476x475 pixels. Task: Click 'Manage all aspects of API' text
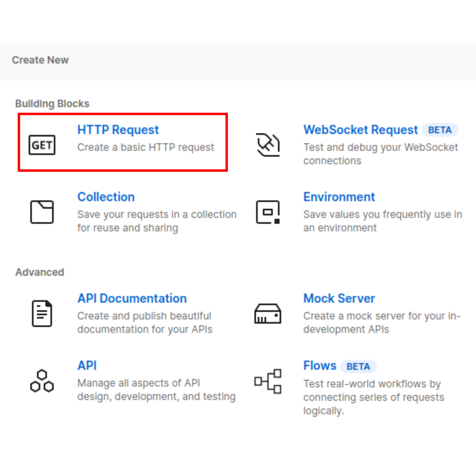click(x=156, y=390)
